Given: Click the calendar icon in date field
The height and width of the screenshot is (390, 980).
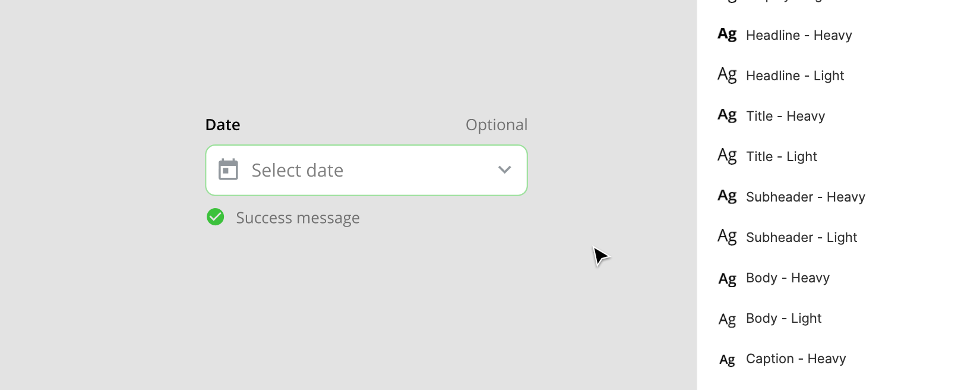Looking at the screenshot, I should click(228, 169).
